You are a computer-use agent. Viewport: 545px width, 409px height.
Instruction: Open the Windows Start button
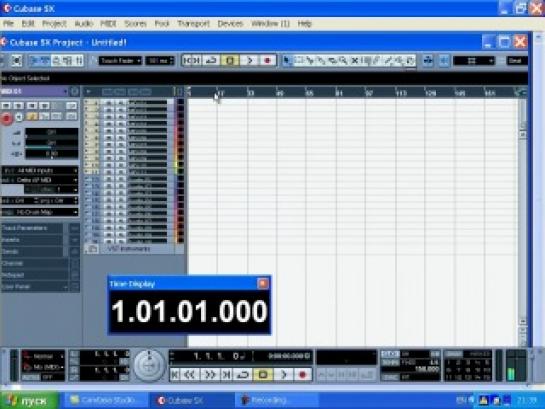(x=29, y=401)
